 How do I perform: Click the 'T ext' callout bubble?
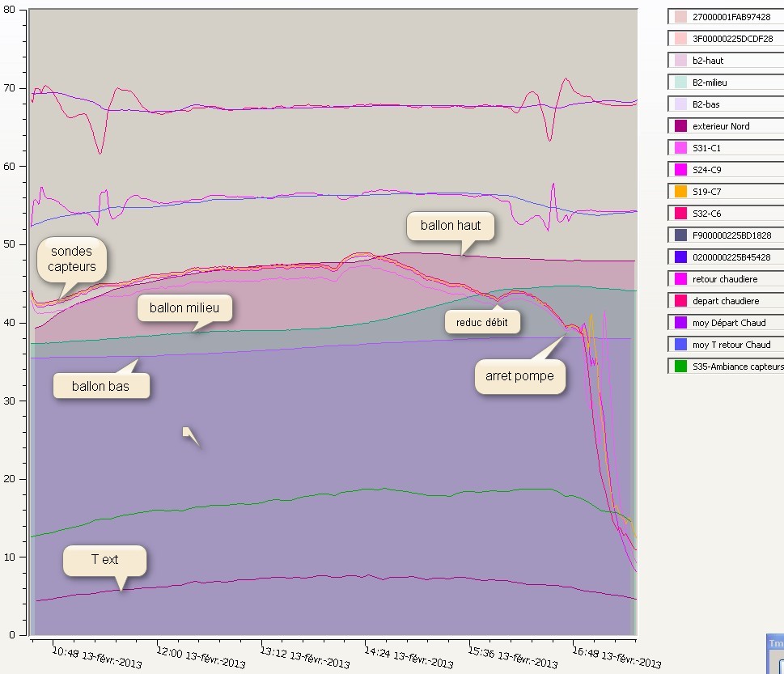click(104, 560)
